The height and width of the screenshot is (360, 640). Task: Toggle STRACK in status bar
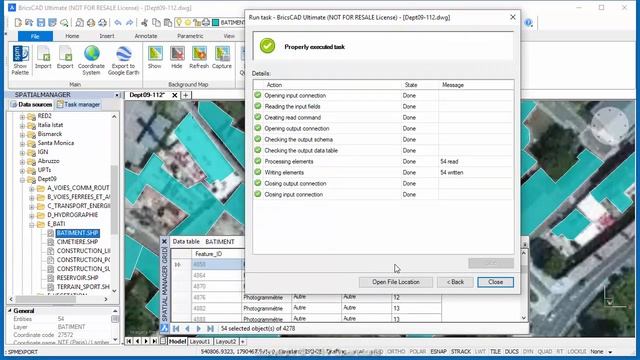click(461, 351)
